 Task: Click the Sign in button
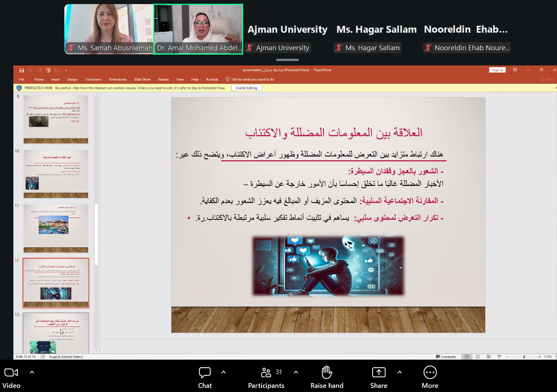click(497, 70)
